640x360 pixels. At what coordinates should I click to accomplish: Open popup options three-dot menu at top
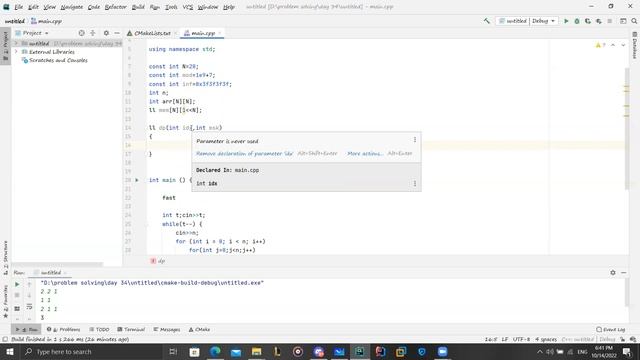415,140
